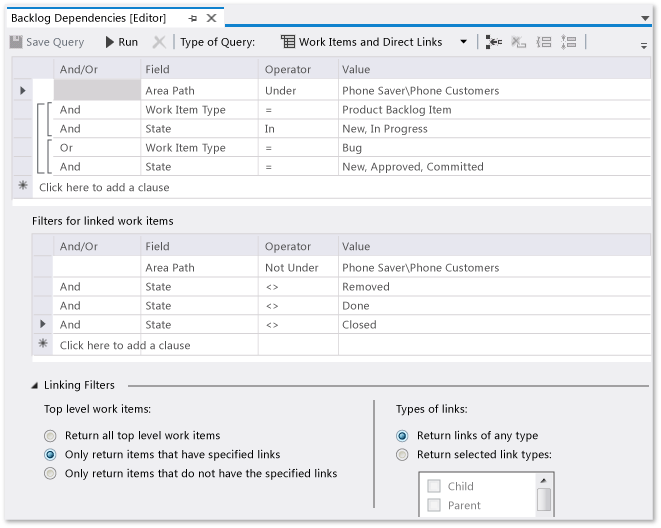Click the 'Product Backlog Item' value cell
Viewport: 661px width, 528px height.
tap(494, 110)
